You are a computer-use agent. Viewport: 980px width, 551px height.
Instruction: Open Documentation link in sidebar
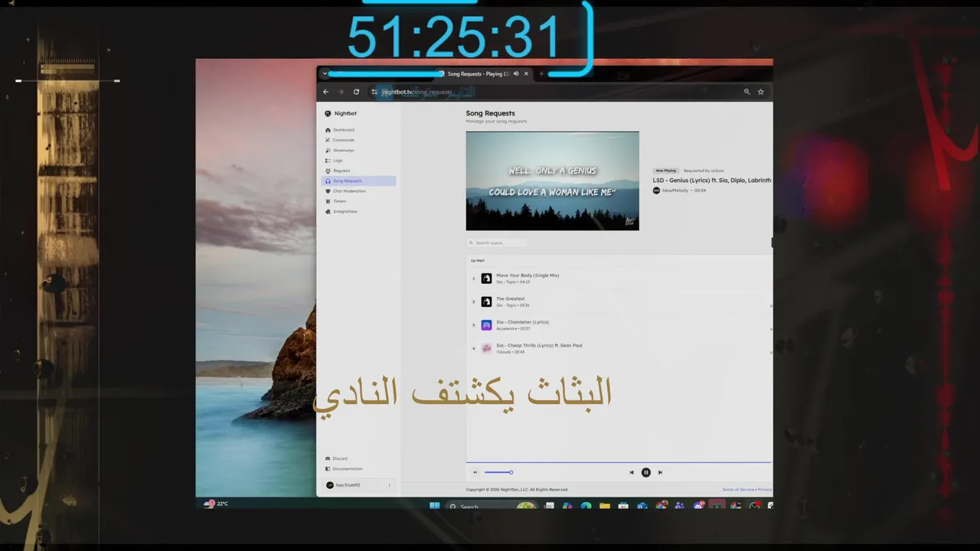(344, 468)
